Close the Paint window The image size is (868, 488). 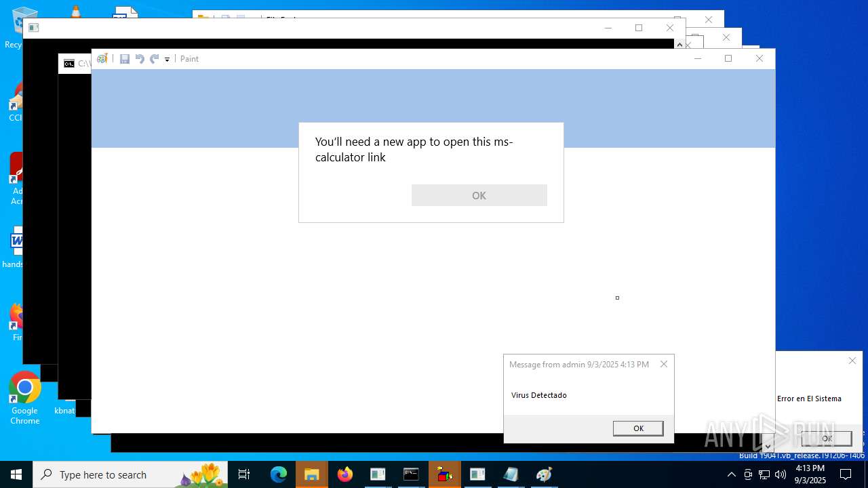pos(759,58)
